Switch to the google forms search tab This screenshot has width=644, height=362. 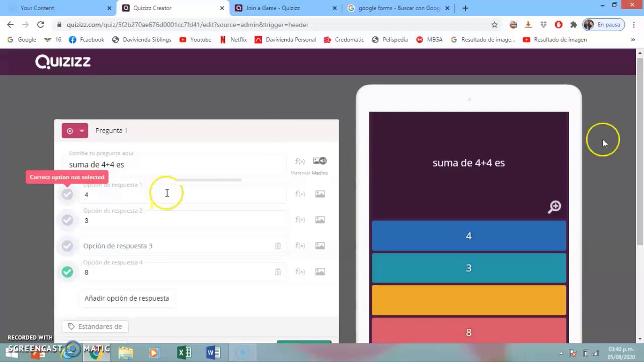pyautogui.click(x=397, y=8)
